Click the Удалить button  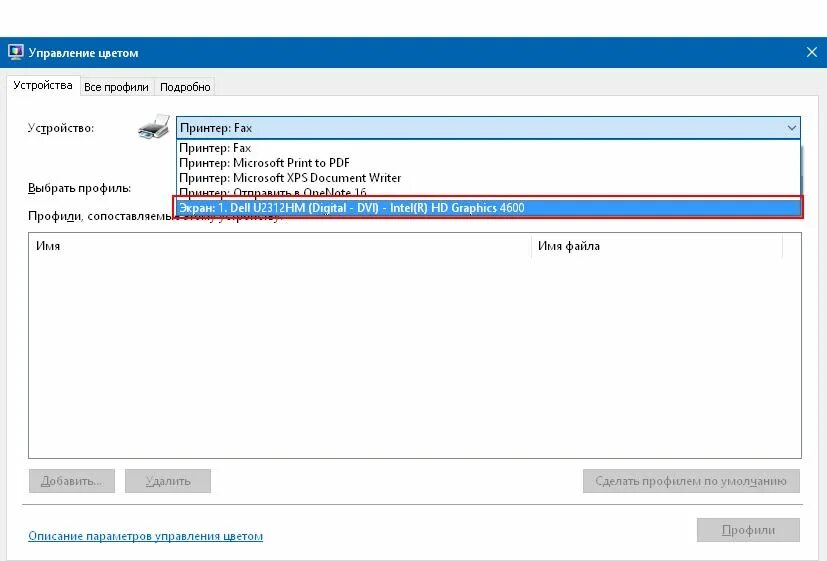168,481
